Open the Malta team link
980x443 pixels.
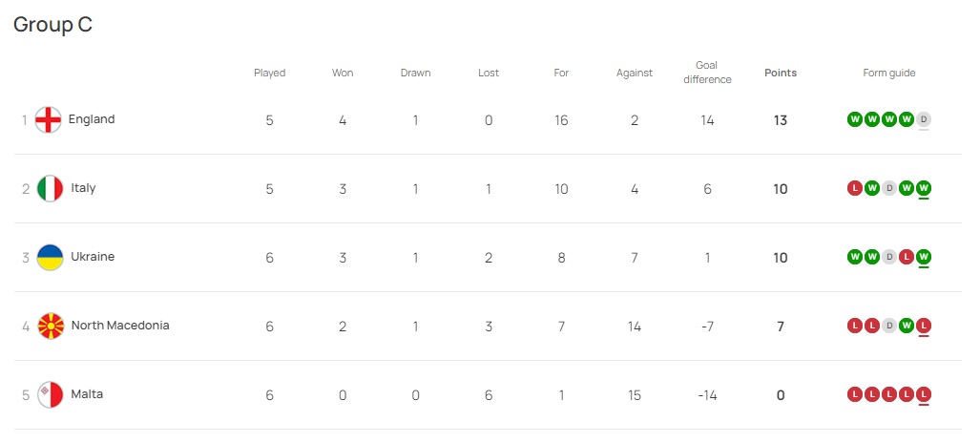click(87, 394)
